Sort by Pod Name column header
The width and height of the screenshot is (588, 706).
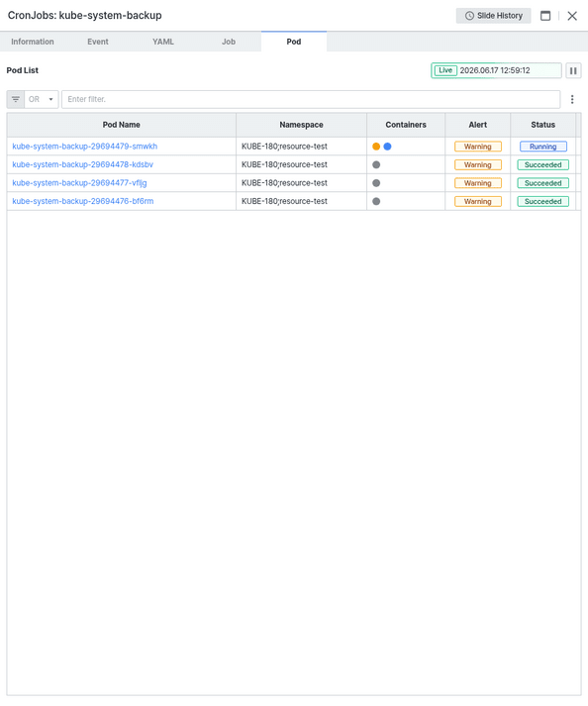pos(121,125)
